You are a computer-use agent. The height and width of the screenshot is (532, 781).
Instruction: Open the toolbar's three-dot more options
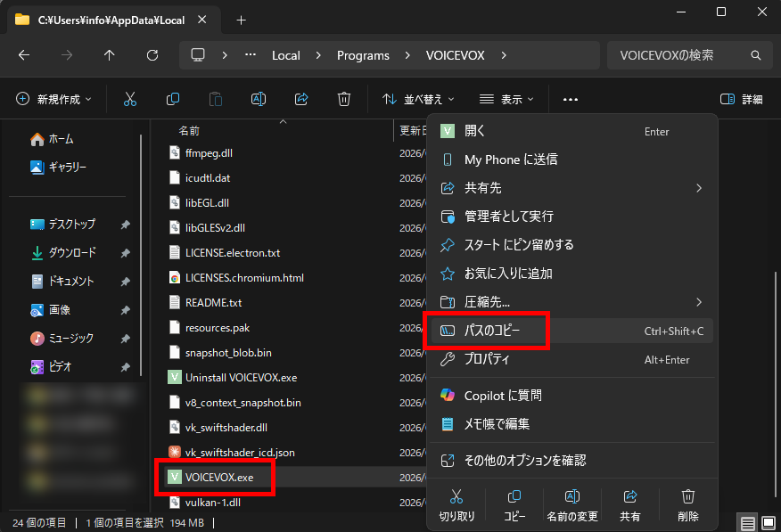571,100
